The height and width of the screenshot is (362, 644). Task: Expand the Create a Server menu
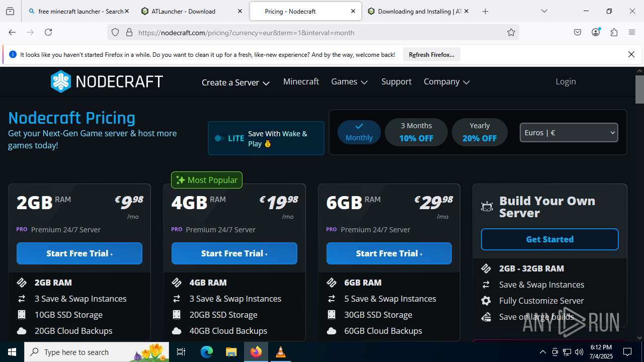click(x=235, y=82)
